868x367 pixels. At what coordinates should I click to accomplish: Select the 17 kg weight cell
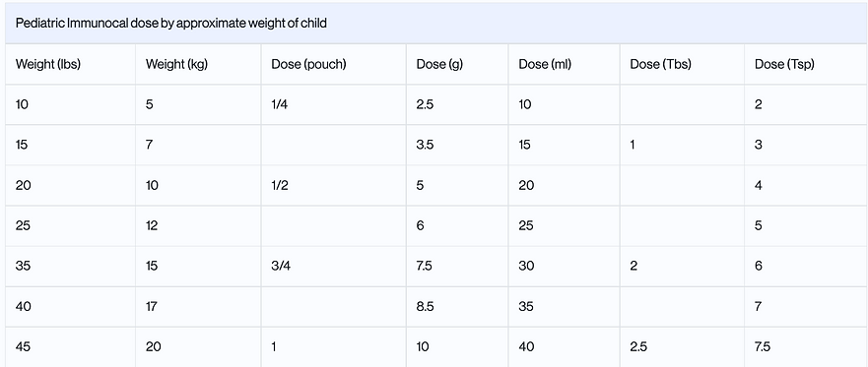click(x=152, y=306)
